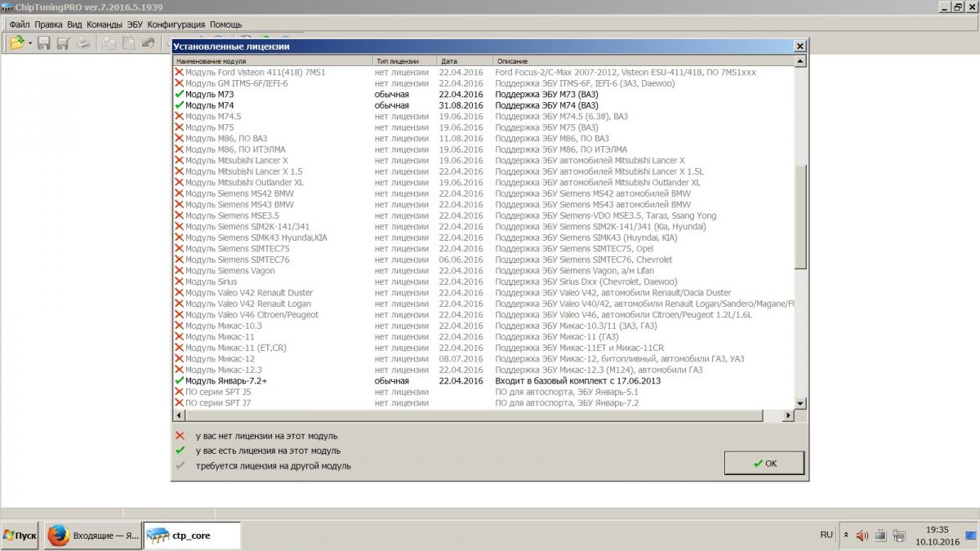This screenshot has width=980, height=551.
Task: Sort by Тип лицензии column header
Action: pos(404,61)
